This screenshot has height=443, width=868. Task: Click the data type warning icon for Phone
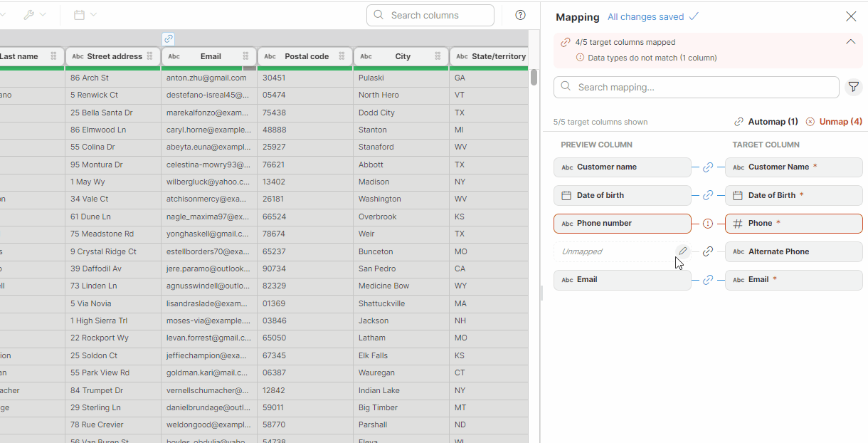click(x=708, y=224)
